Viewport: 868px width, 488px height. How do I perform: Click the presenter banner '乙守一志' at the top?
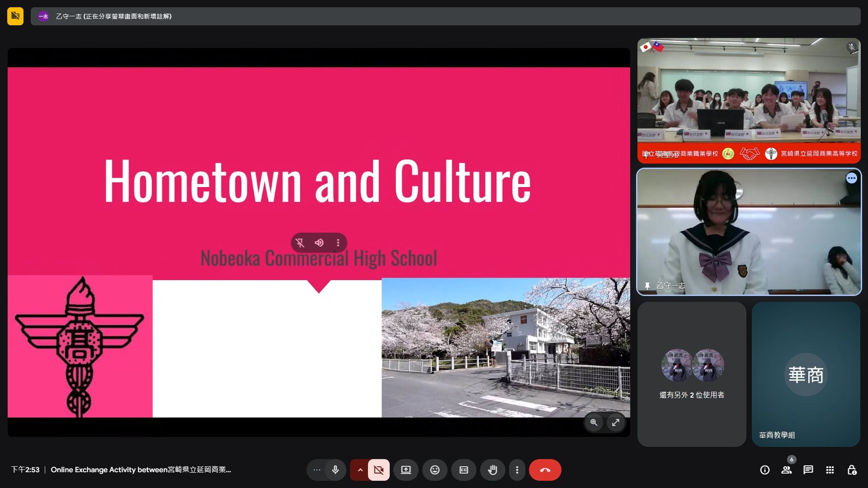pyautogui.click(x=445, y=16)
